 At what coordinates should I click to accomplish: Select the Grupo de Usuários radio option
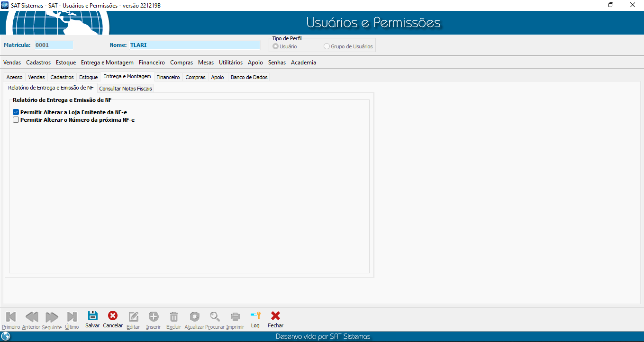327,46
